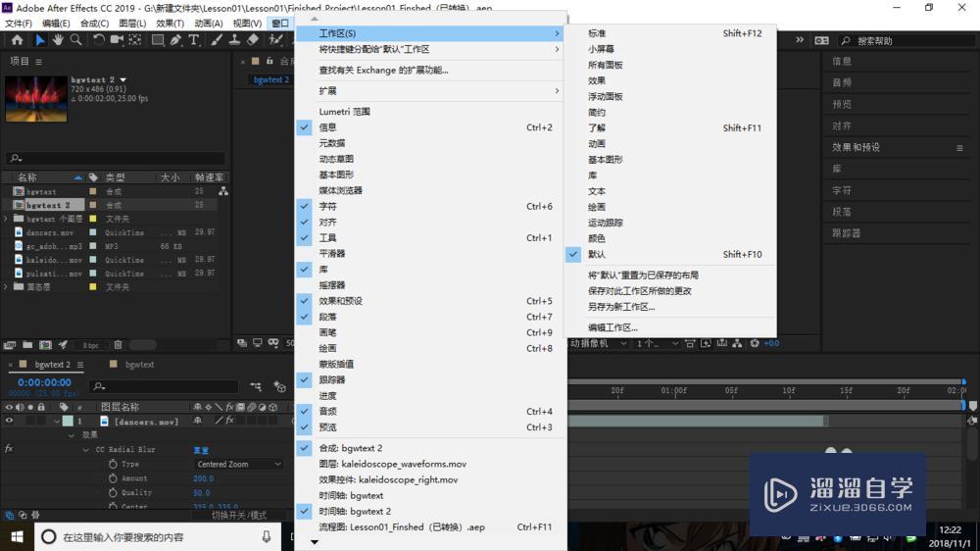980x551 pixels.
Task: Select the Roto Brush tool
Action: point(275,40)
